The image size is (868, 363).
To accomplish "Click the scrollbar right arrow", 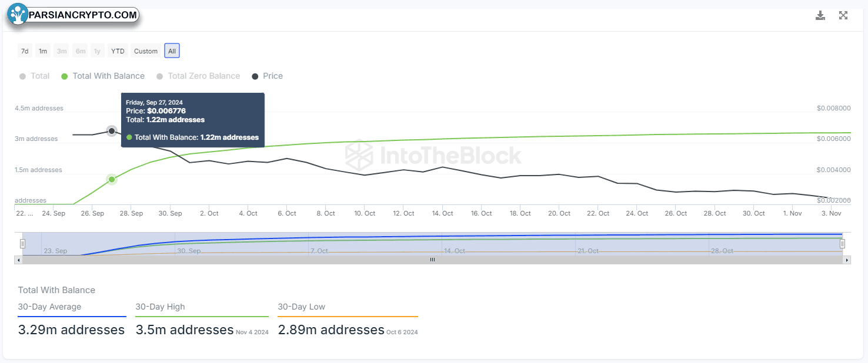I will pos(846,260).
